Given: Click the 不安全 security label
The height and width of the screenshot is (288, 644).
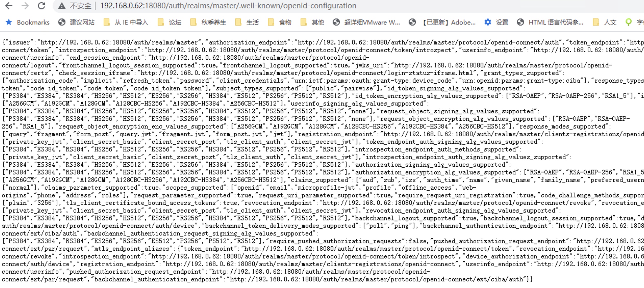Looking at the screenshot, I should (81, 6).
